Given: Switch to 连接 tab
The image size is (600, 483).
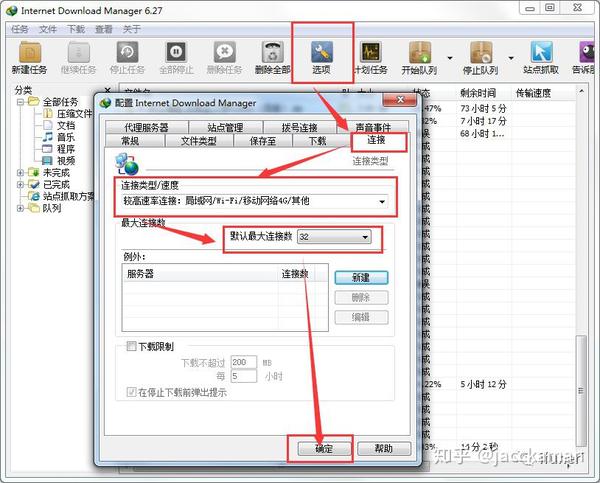Looking at the screenshot, I should (376, 140).
